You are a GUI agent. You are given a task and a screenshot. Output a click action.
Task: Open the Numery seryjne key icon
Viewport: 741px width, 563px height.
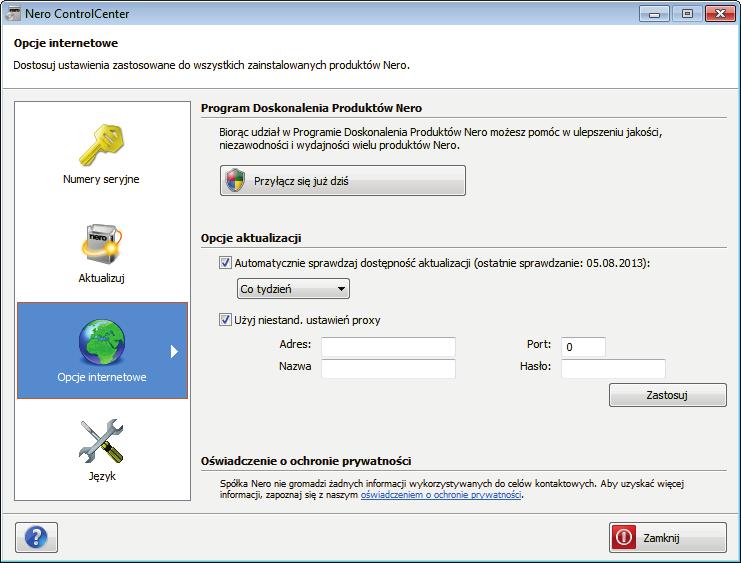pos(102,145)
